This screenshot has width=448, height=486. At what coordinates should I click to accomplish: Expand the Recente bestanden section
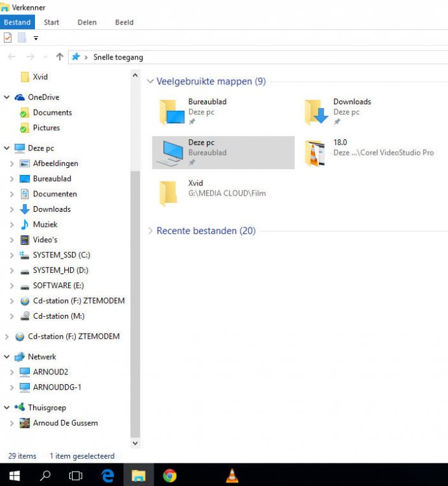click(150, 231)
